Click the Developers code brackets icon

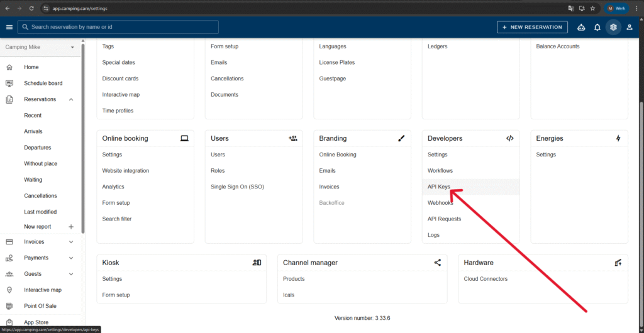[510, 138]
